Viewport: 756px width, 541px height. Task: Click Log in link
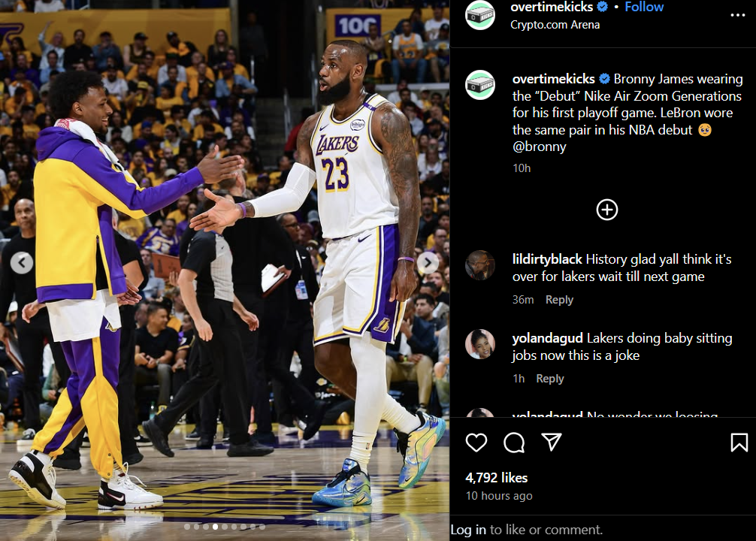pyautogui.click(x=468, y=530)
